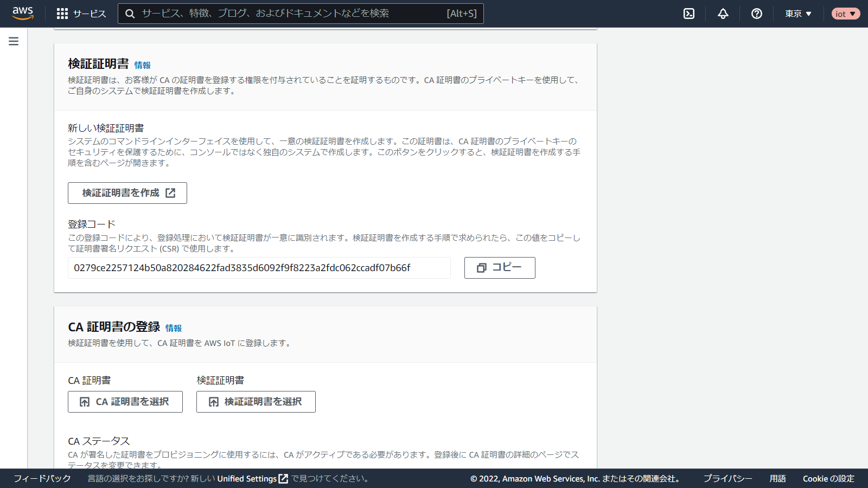Launch CloudShell from the top bar icon

689,14
